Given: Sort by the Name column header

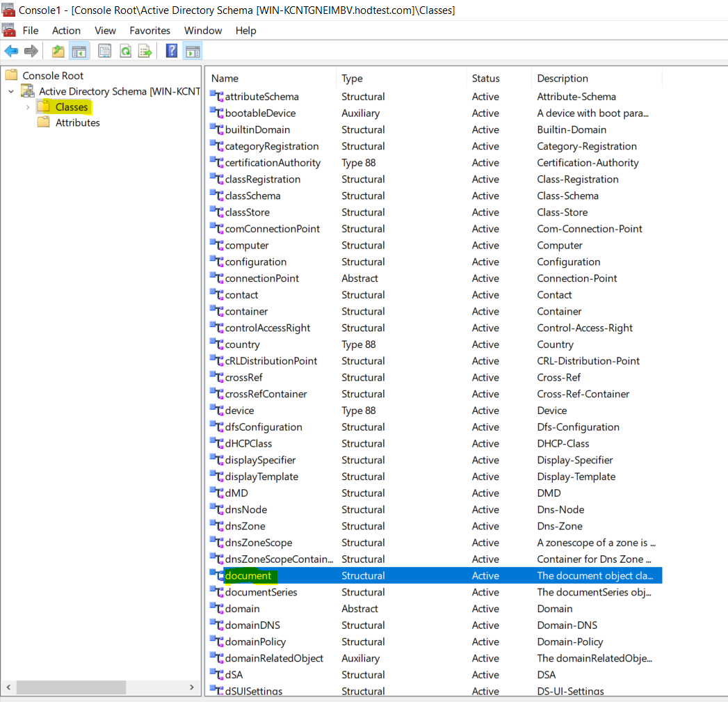Looking at the screenshot, I should click(x=225, y=78).
